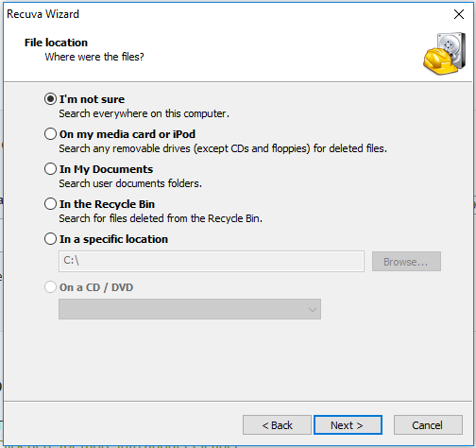Click the Recuva hard hat drive icon
This screenshot has height=448, width=476.
tap(445, 54)
